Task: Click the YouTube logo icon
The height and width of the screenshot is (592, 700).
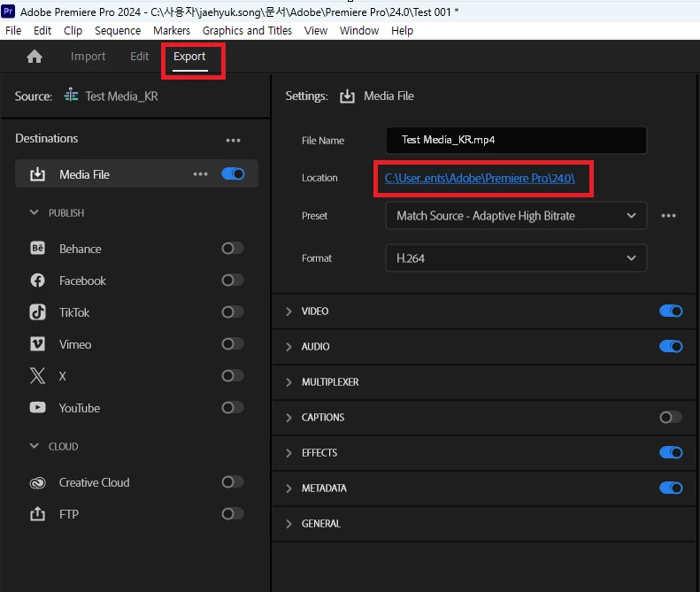Action: 37,408
